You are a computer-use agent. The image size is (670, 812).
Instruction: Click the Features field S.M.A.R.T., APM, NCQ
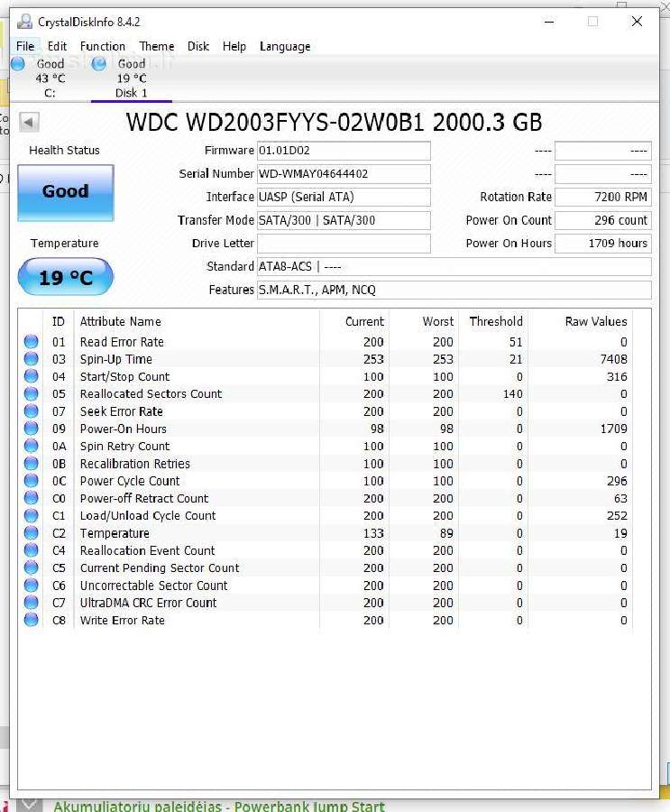[454, 290]
